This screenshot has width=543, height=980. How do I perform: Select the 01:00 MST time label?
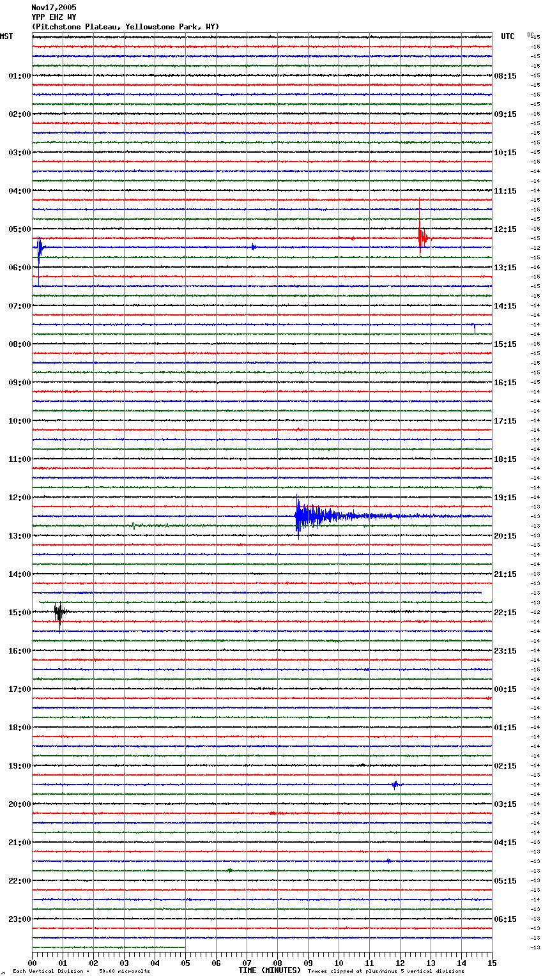click(x=20, y=76)
